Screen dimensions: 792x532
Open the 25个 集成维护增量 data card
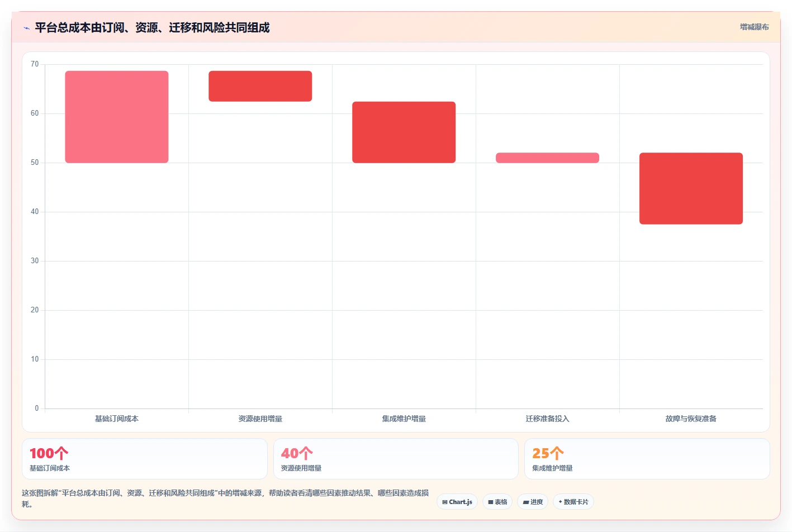647,459
